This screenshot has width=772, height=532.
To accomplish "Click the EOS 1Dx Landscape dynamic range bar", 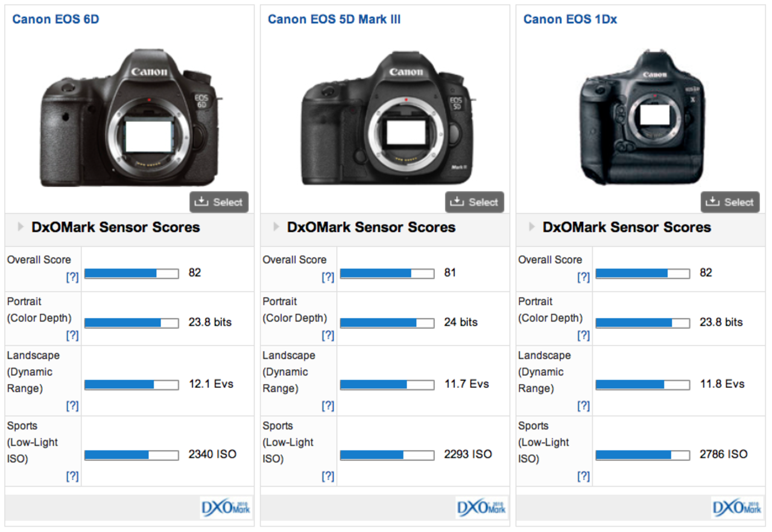I will tap(643, 384).
